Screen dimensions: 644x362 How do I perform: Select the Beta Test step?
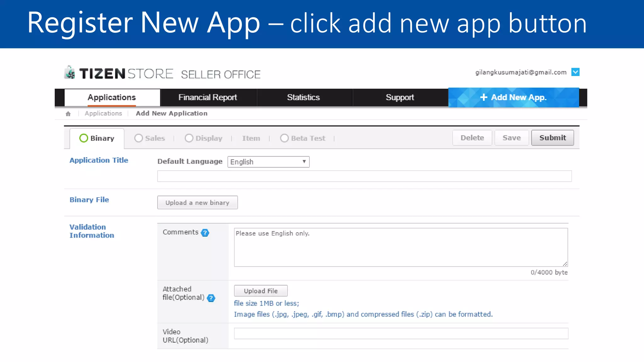click(303, 138)
